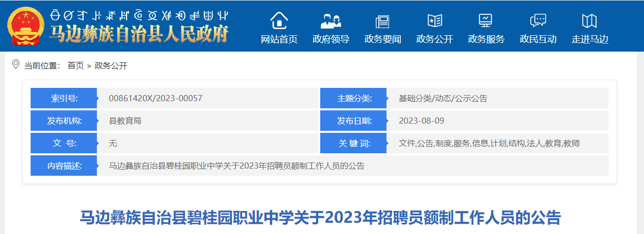Click the date 2023-08-09
Image resolution: width=644 pixels, height=234 pixels.
click(421, 121)
